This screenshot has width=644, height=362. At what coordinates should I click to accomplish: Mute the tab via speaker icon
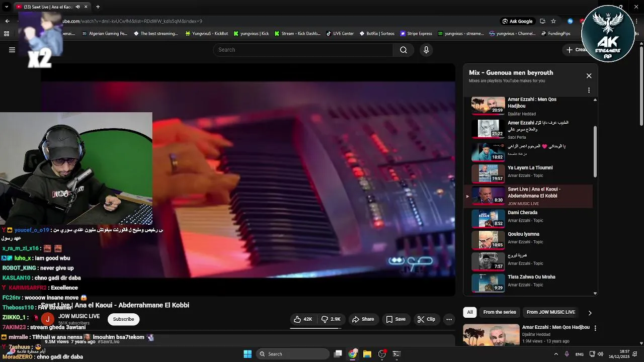click(x=77, y=7)
